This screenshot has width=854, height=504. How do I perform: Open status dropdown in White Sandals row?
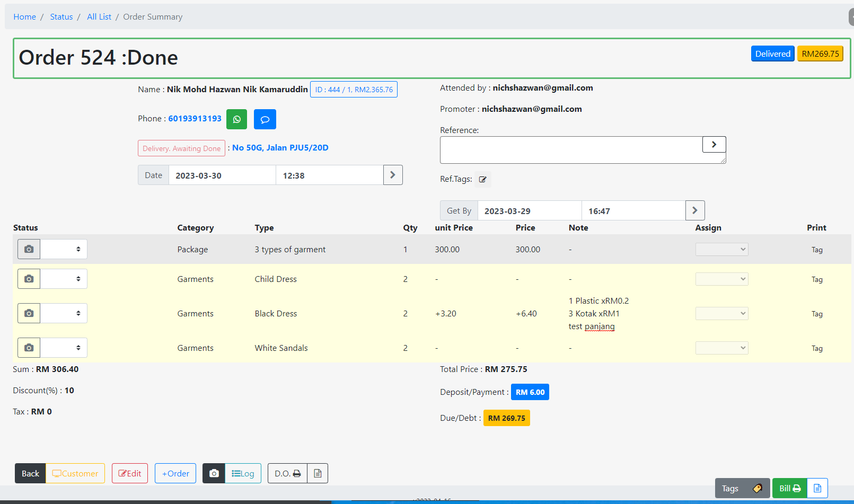click(x=64, y=348)
